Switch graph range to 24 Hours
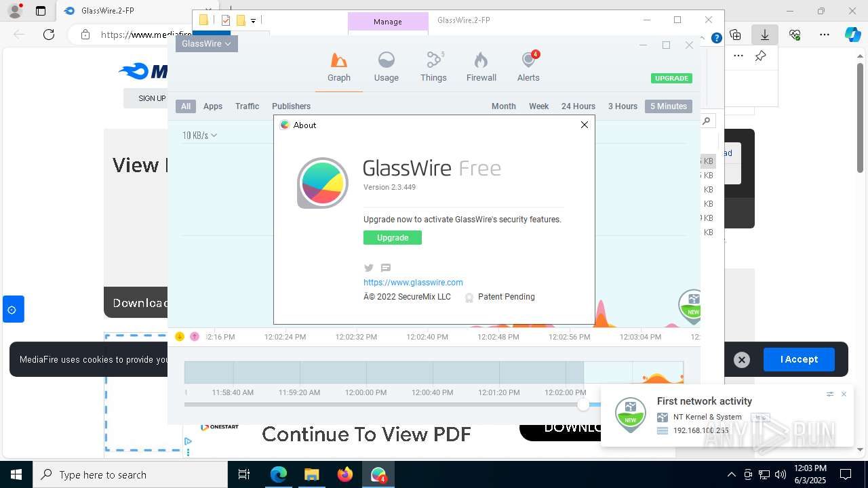The width and height of the screenshot is (868, 488). pos(578,106)
